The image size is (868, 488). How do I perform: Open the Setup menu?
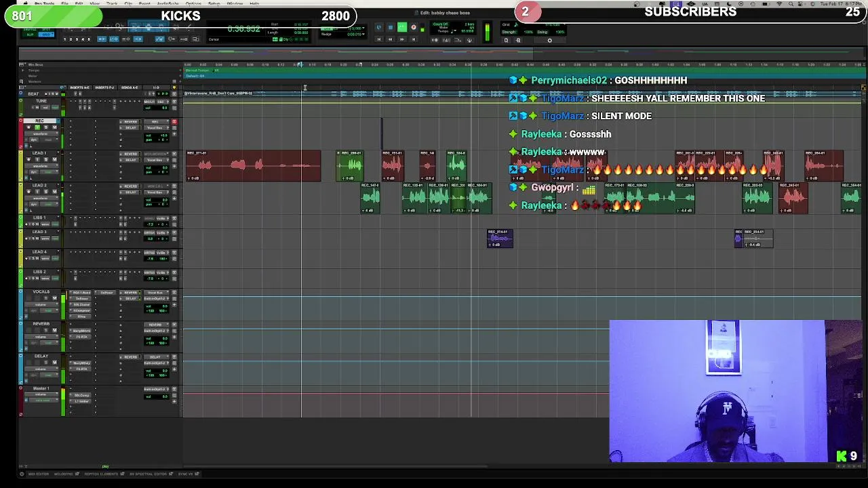(x=214, y=3)
